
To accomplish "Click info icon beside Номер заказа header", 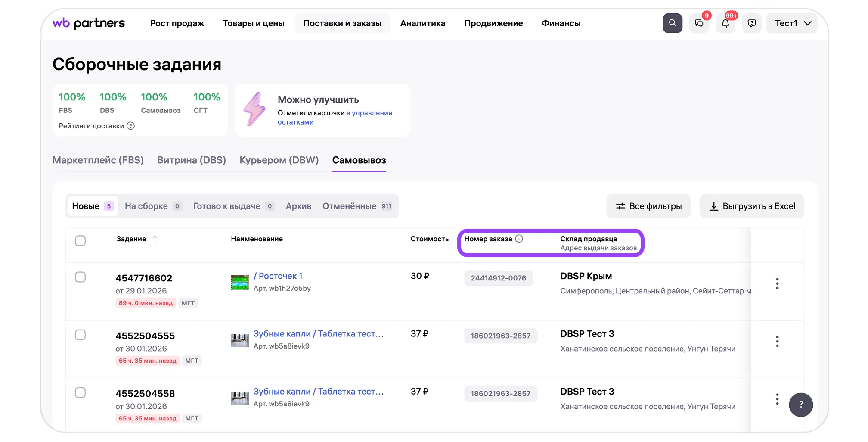I will pyautogui.click(x=519, y=239).
